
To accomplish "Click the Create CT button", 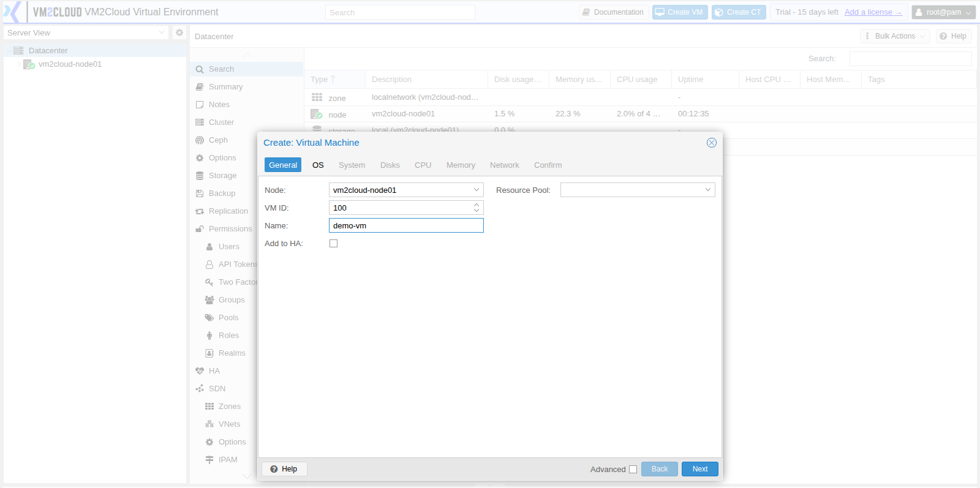I will tap(739, 12).
